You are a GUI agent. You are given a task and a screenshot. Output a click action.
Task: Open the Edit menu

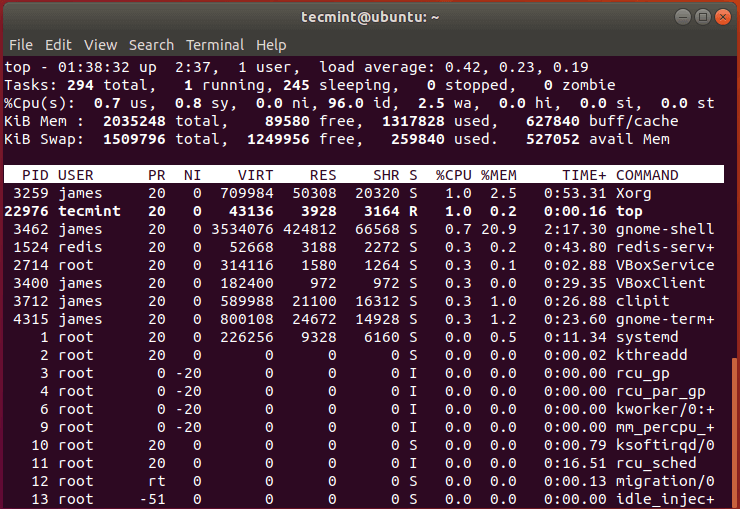[x=58, y=45]
